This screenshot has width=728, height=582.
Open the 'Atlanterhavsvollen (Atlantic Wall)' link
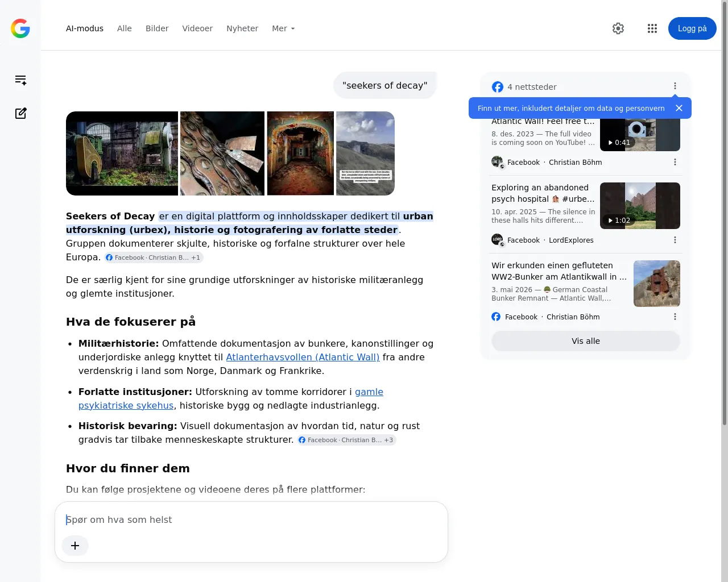(x=303, y=357)
